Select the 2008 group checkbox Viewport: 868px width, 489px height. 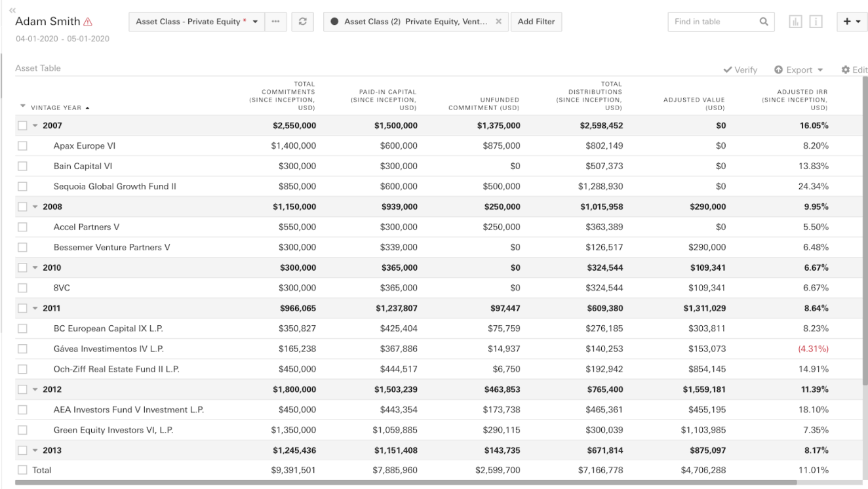23,207
